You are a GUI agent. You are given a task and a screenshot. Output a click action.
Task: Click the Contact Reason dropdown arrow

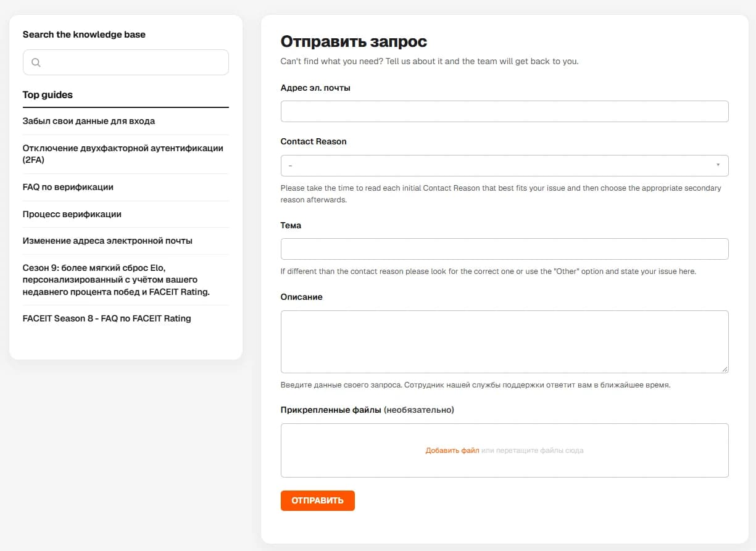(x=718, y=165)
